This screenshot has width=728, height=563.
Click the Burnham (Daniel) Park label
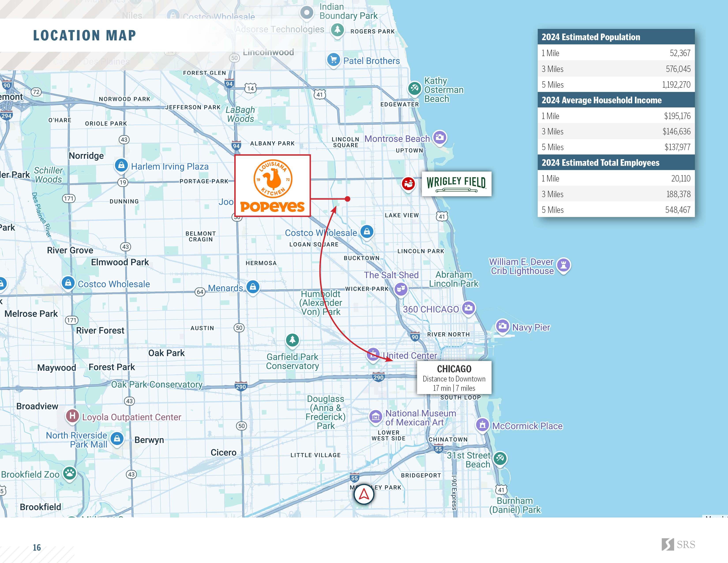coord(515,505)
